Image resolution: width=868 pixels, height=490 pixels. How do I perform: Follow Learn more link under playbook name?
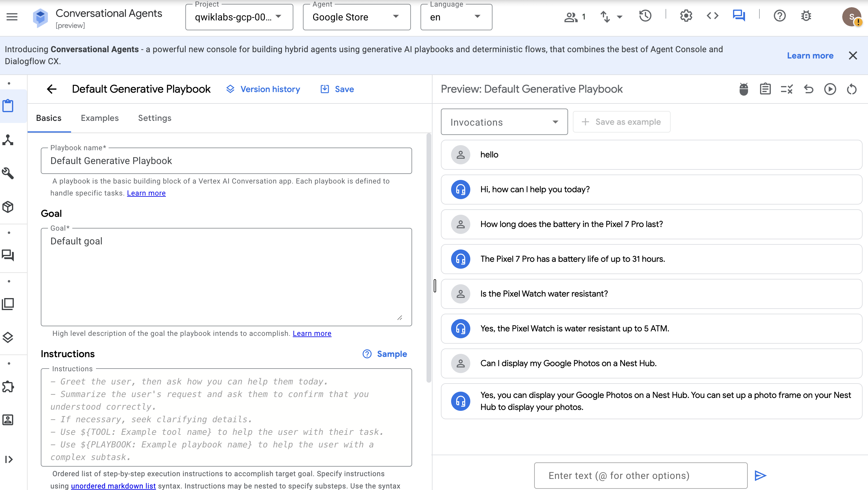click(x=146, y=193)
